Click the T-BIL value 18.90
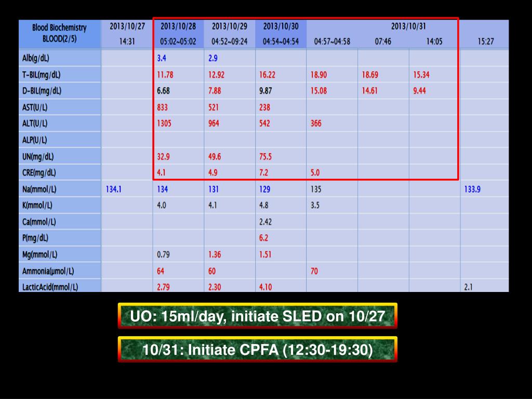Screen dimensions: 532x399 318,75
